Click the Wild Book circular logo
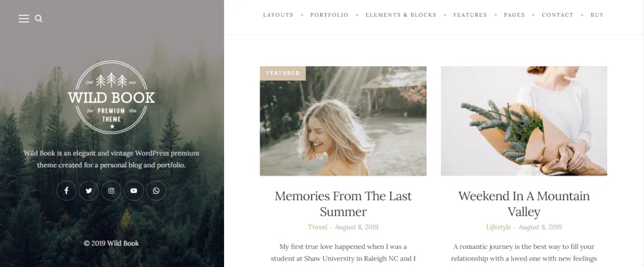 111,97
